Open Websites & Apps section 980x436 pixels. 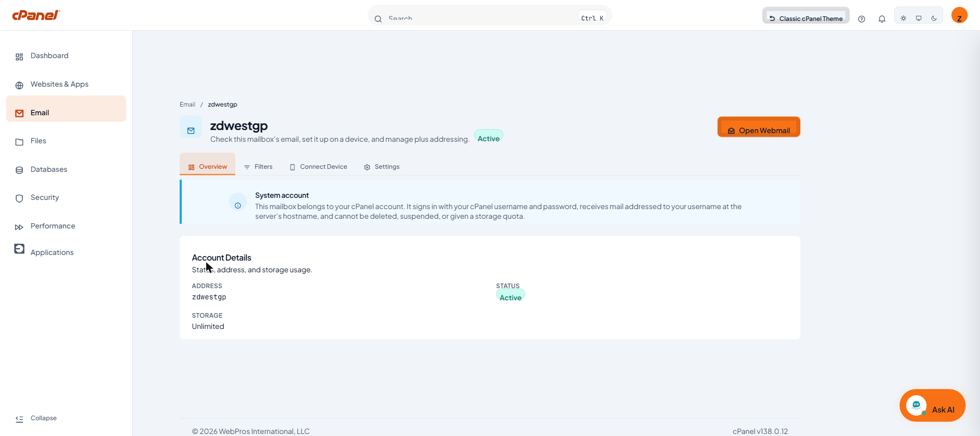tap(66, 85)
